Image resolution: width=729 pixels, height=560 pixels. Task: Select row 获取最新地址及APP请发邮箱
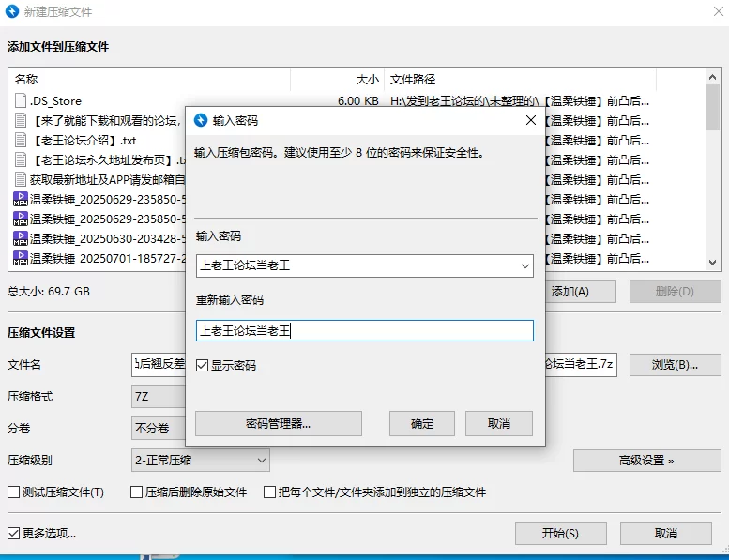click(100, 179)
